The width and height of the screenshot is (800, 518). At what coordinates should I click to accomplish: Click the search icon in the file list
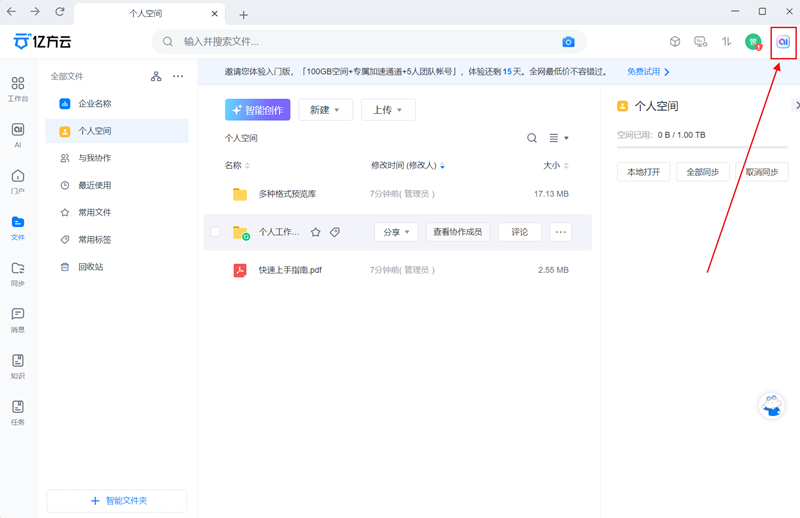[x=532, y=138]
